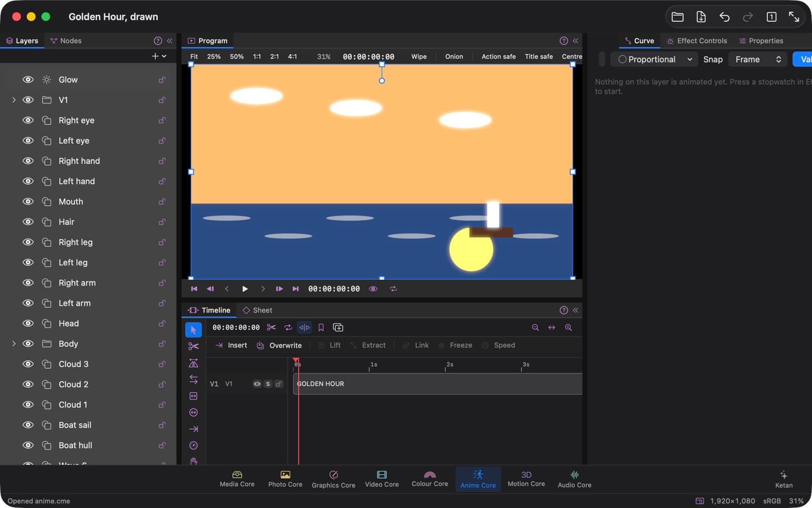Switch to Colour Core workspace
This screenshot has height=508, width=812.
(x=430, y=479)
